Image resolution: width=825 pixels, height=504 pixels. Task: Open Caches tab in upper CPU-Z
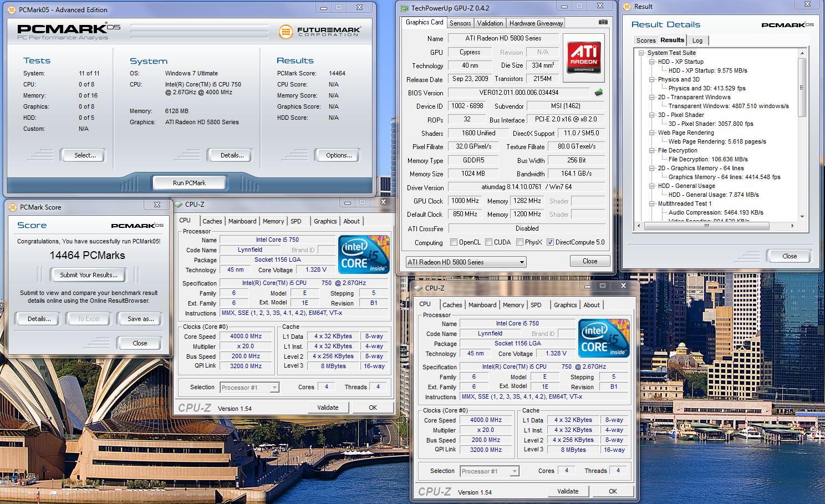[212, 221]
